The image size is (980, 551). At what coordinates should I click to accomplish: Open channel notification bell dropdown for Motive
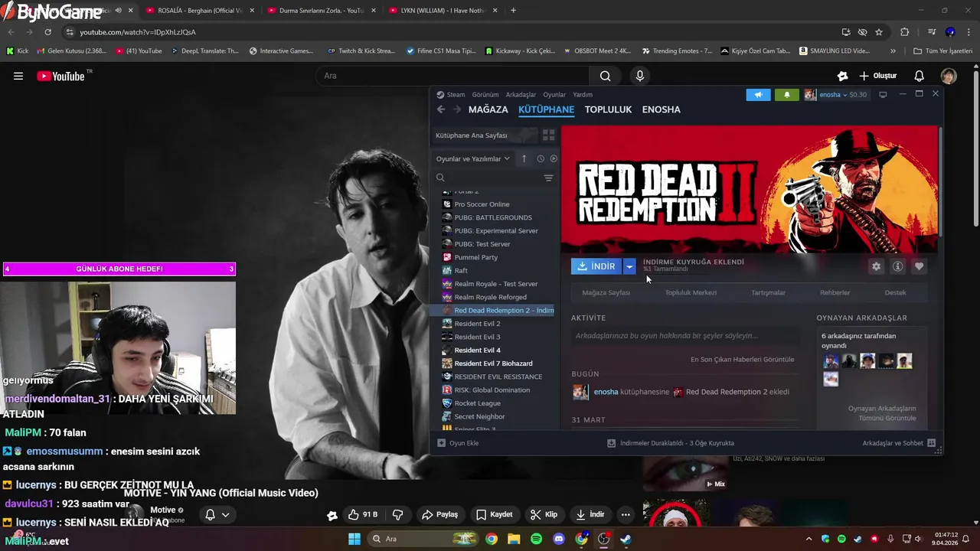click(217, 515)
